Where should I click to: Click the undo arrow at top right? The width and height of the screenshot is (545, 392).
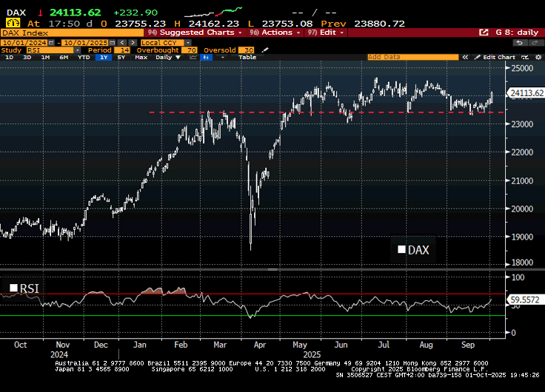click(519, 42)
